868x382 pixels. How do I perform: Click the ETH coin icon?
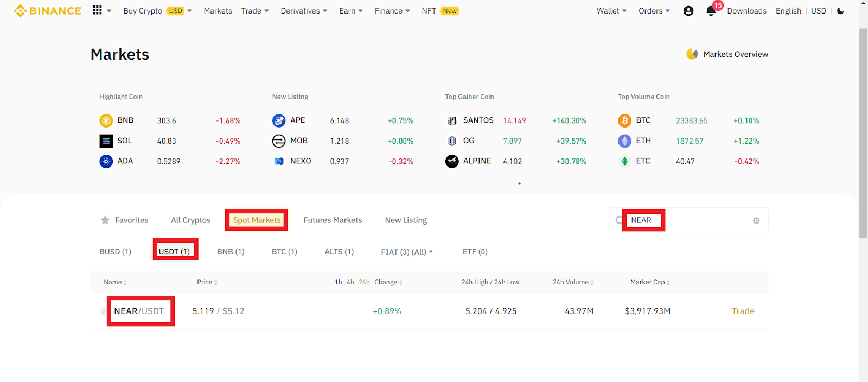pos(624,141)
